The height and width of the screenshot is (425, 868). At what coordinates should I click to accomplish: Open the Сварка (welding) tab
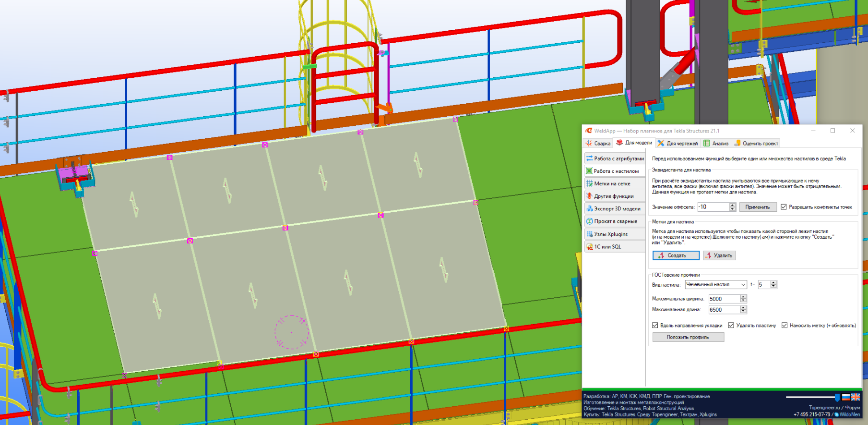point(598,144)
